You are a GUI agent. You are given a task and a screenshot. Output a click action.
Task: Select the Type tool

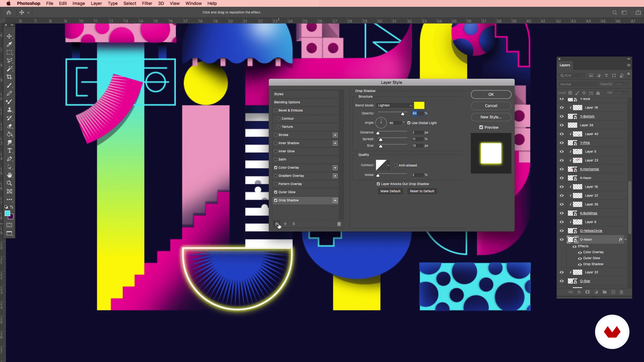9,151
